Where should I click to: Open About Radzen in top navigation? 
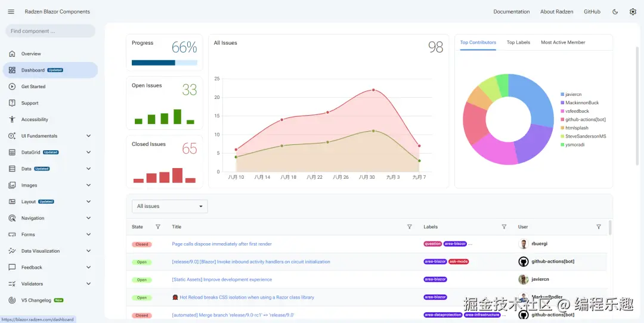coord(556,12)
